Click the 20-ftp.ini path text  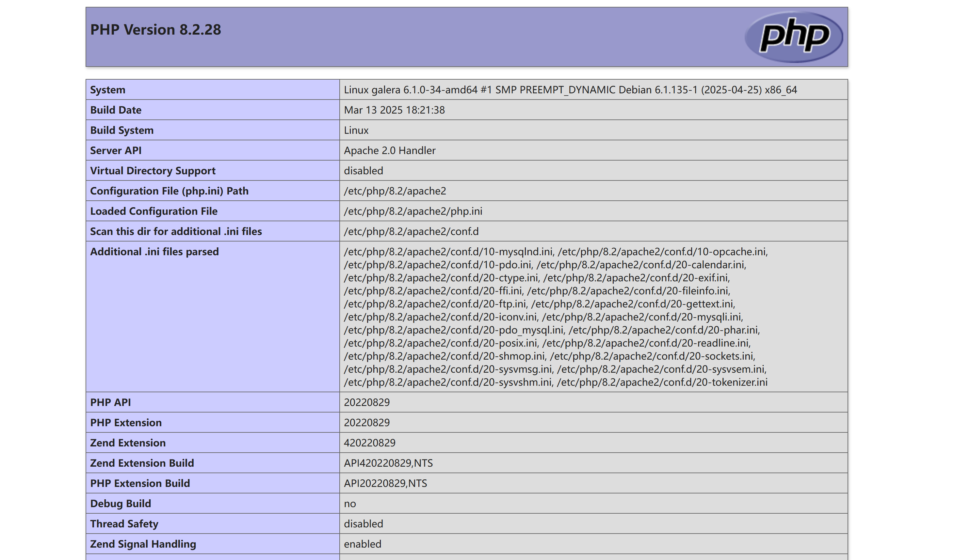(x=436, y=304)
